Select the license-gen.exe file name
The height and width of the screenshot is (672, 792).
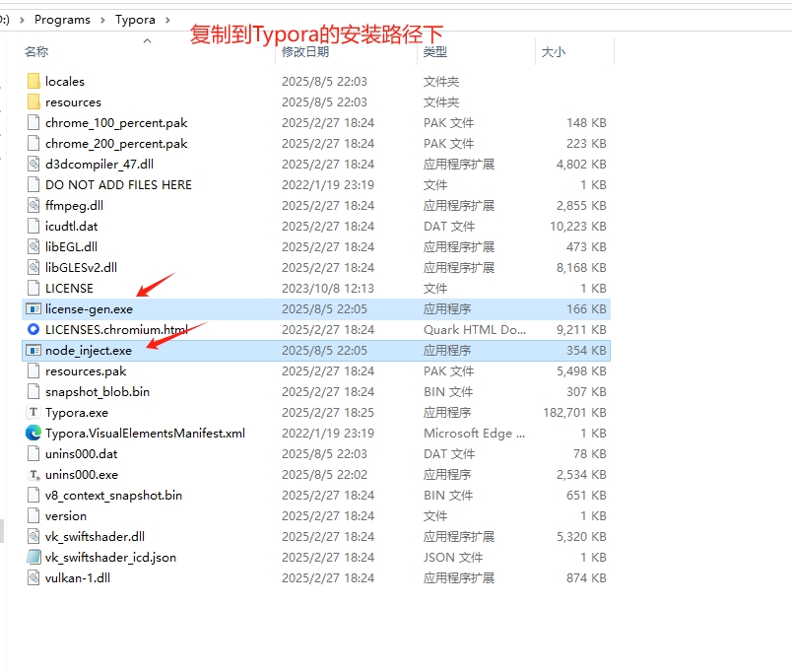tap(89, 309)
